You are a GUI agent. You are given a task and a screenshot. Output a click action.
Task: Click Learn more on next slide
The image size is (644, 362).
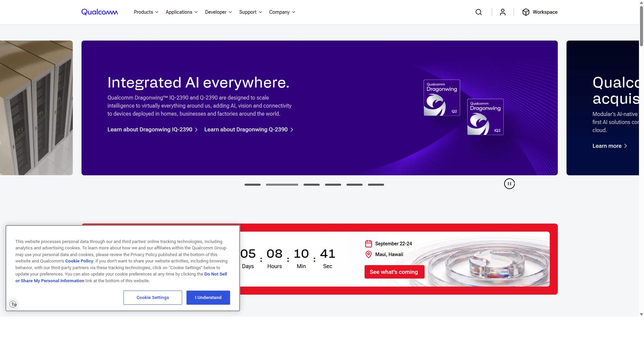point(610,146)
